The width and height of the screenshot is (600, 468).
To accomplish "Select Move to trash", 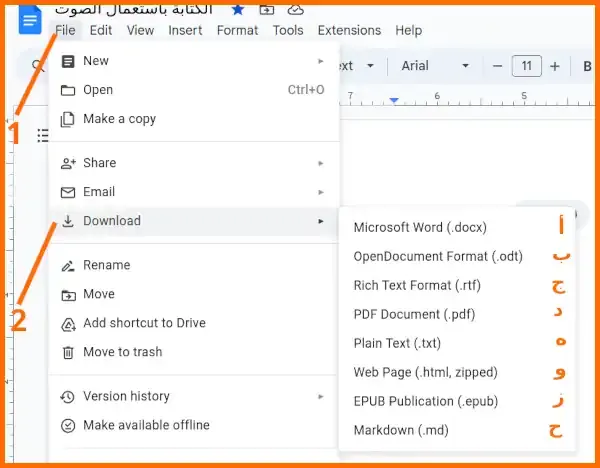I will pyautogui.click(x=194, y=352).
